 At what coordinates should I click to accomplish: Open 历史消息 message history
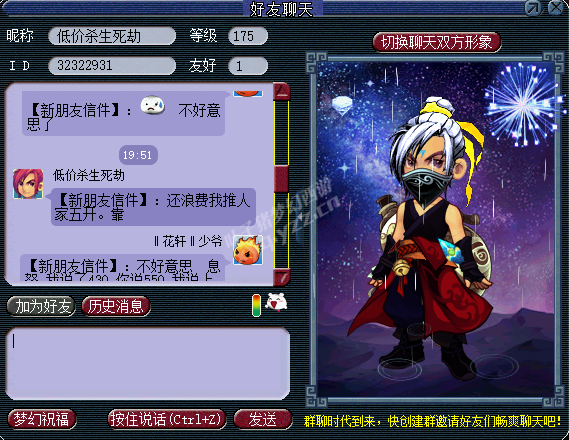click(x=116, y=307)
